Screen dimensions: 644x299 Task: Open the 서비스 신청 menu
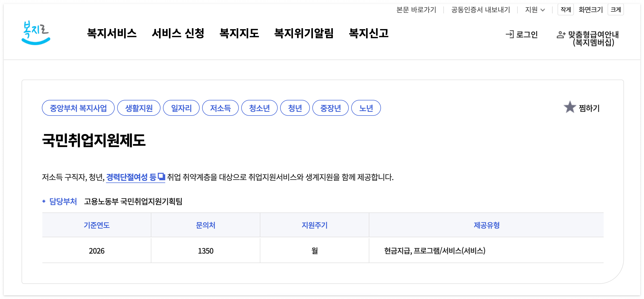178,33
